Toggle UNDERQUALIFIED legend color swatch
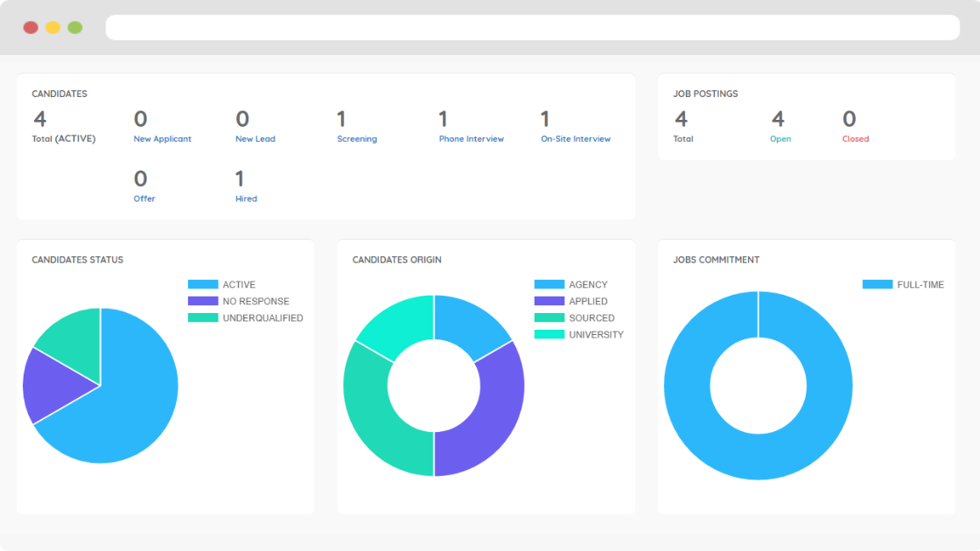980x551 pixels. (202, 317)
